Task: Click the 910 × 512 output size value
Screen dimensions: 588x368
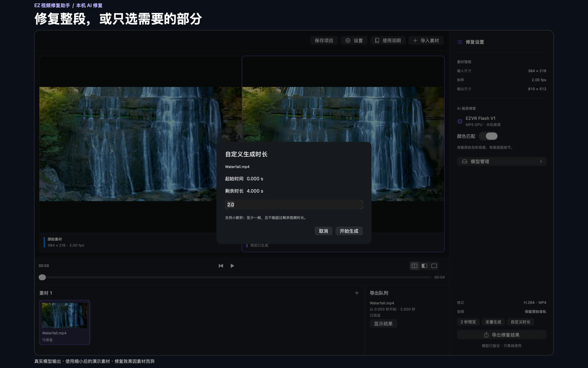Action: (537, 89)
